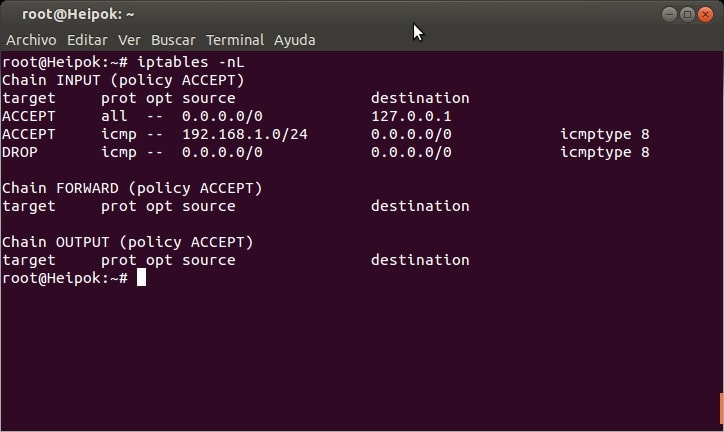Viewport: 724px width, 432px height.
Task: Click the cursor at the last prompt
Action: (141, 278)
